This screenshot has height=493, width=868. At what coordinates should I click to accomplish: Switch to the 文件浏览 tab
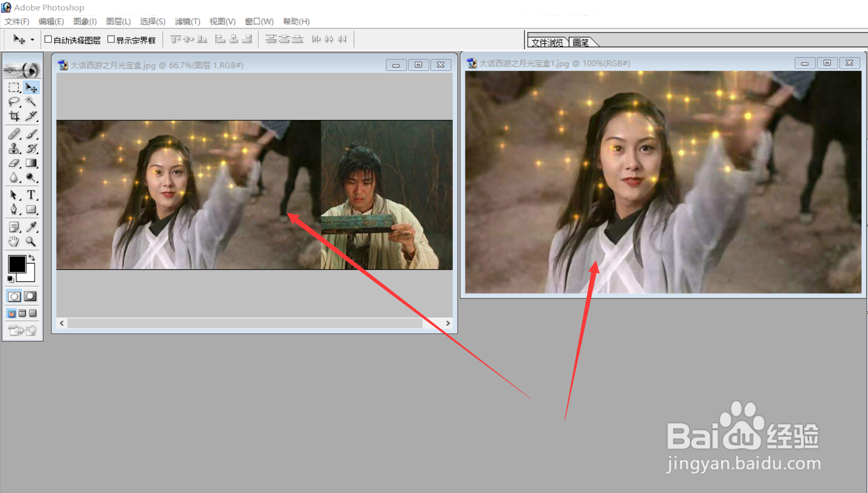pyautogui.click(x=547, y=42)
